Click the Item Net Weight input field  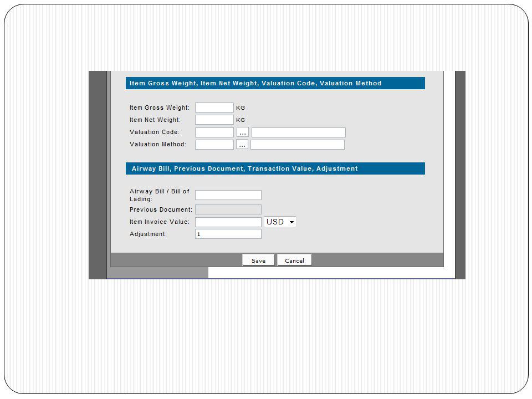point(214,120)
